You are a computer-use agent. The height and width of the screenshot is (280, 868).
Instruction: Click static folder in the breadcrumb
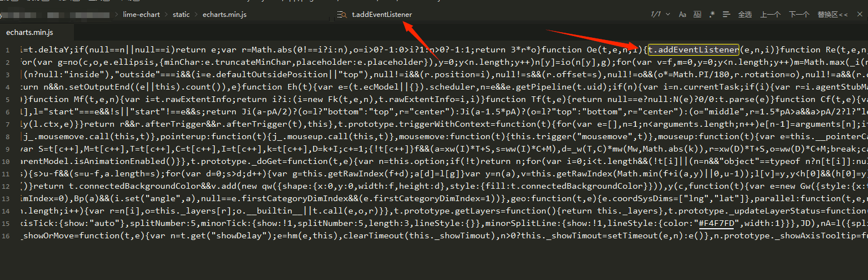tap(181, 14)
